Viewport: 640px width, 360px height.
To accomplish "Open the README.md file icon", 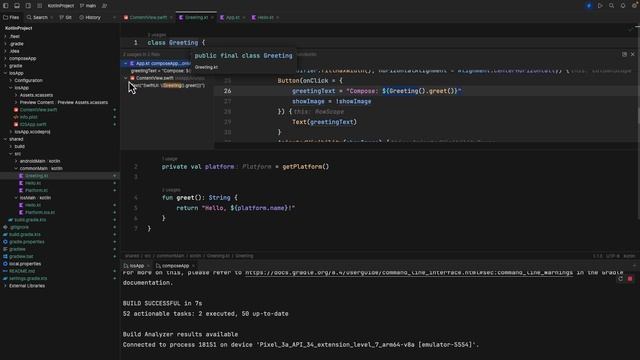I will tap(5, 271).
